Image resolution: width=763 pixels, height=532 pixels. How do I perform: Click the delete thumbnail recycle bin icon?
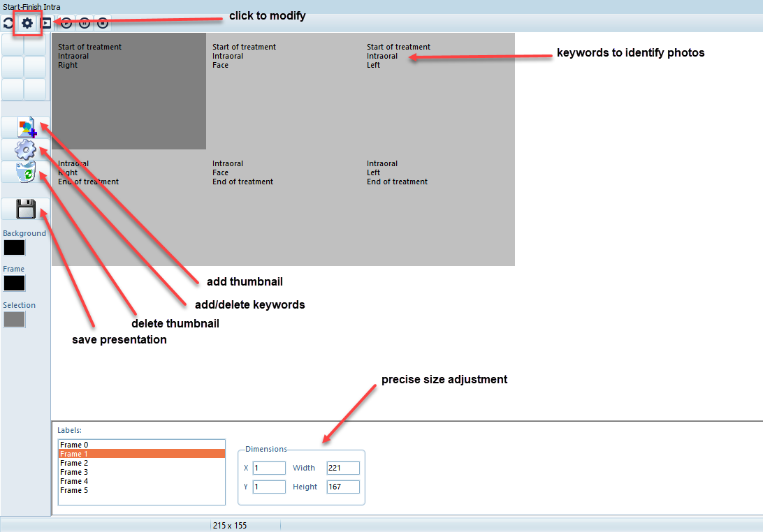25,172
